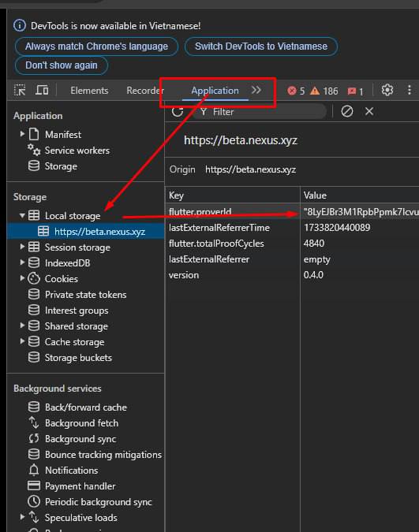Click the red error count badge
The image size is (419, 532).
point(296,91)
